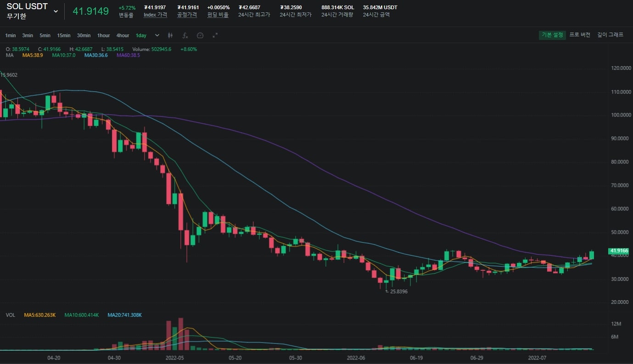Click the 24시간 최저가 value 38.2590
This screenshot has height=364, width=633.
pyautogui.click(x=291, y=8)
